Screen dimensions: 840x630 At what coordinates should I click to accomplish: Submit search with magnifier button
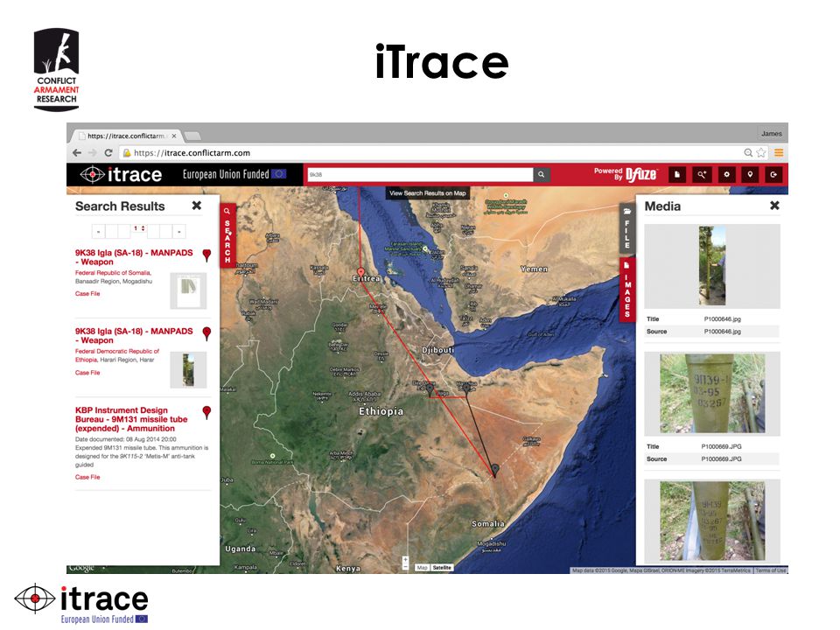pos(542,175)
